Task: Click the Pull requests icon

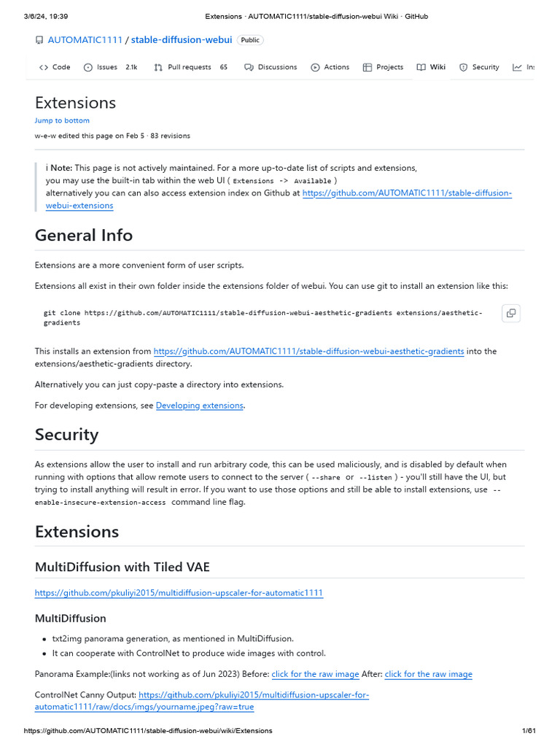Action: 158,67
